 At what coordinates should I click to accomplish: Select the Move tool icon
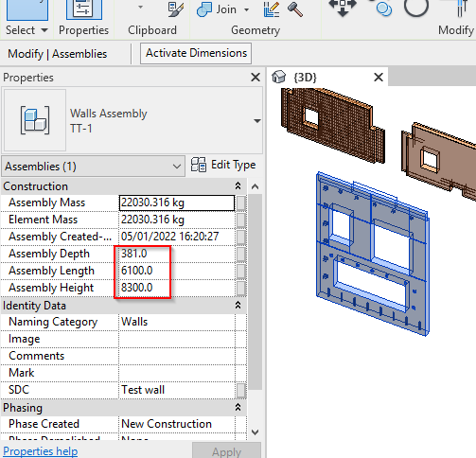tap(343, 8)
